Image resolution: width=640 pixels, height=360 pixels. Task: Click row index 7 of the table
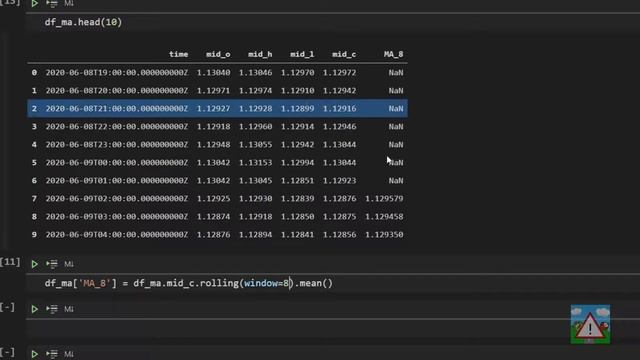pos(34,198)
